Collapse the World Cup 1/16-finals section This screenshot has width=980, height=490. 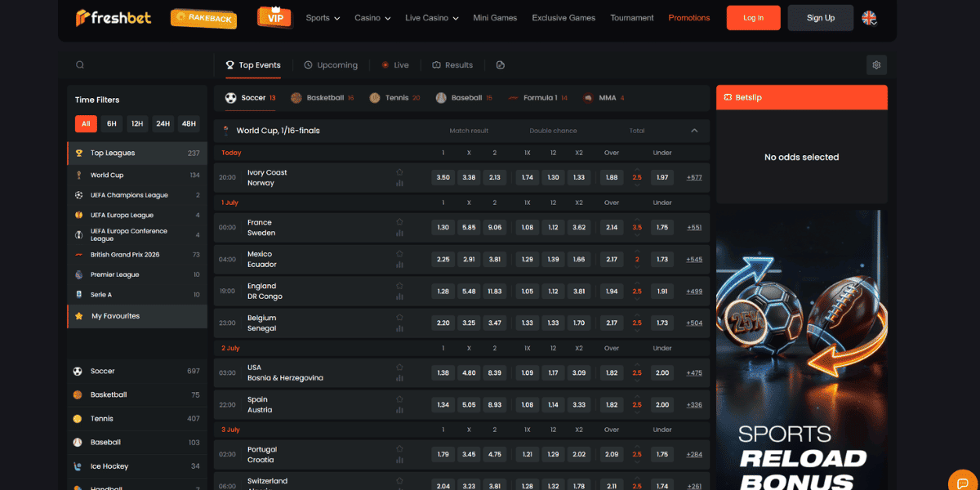[694, 131]
